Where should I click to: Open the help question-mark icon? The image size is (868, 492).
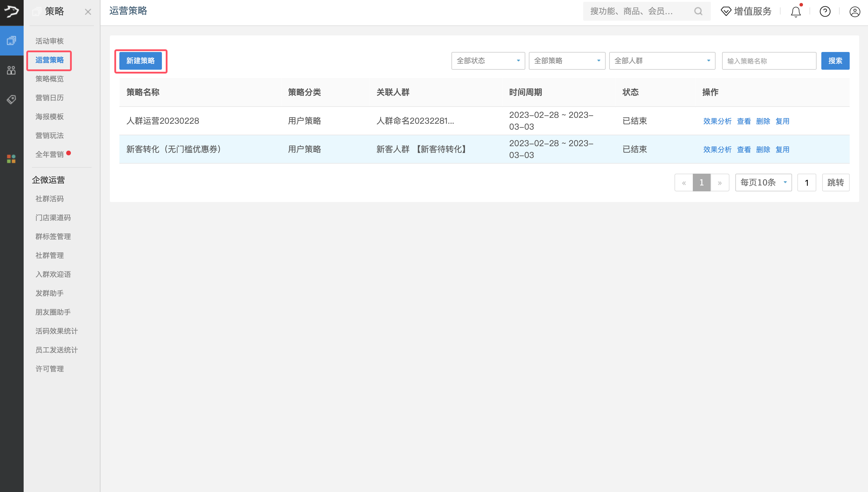[x=825, y=12]
